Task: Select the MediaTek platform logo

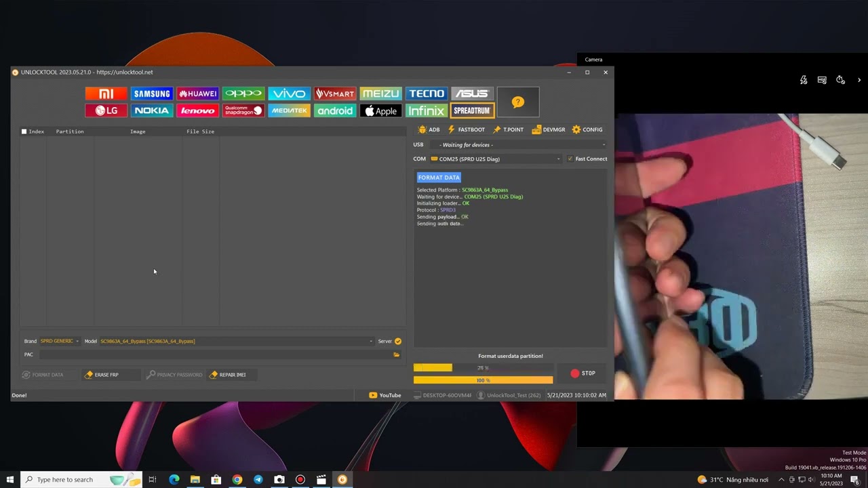Action: coord(289,110)
